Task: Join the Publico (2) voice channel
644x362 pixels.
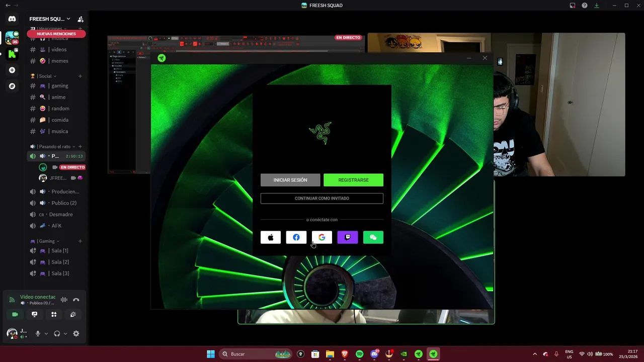Action: 56,203
